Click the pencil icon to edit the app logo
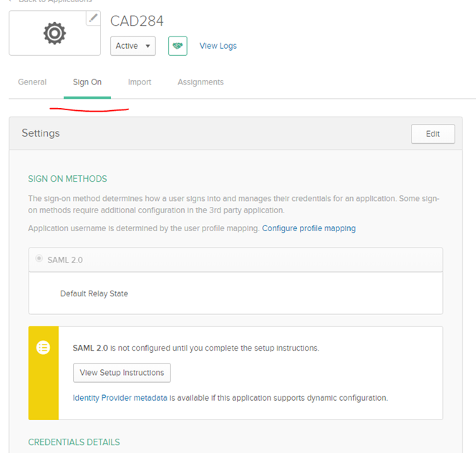This screenshot has height=453, width=476. tap(93, 18)
